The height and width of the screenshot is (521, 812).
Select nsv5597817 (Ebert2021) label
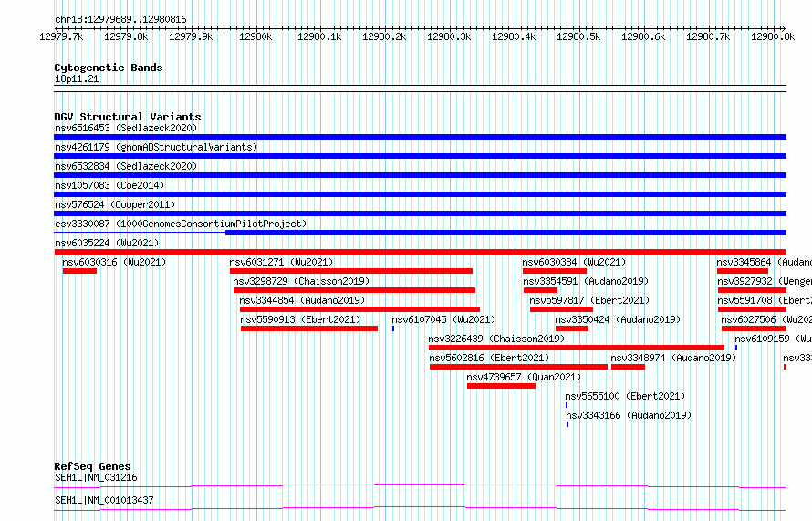click(589, 300)
